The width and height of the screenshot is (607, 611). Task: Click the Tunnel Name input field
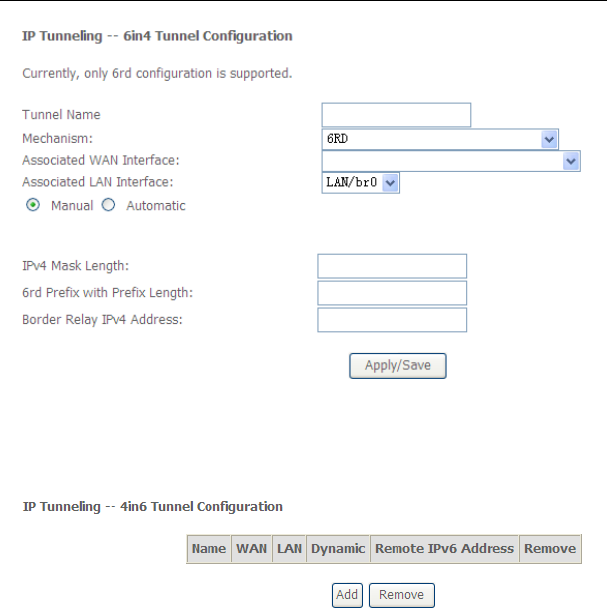coord(396,115)
